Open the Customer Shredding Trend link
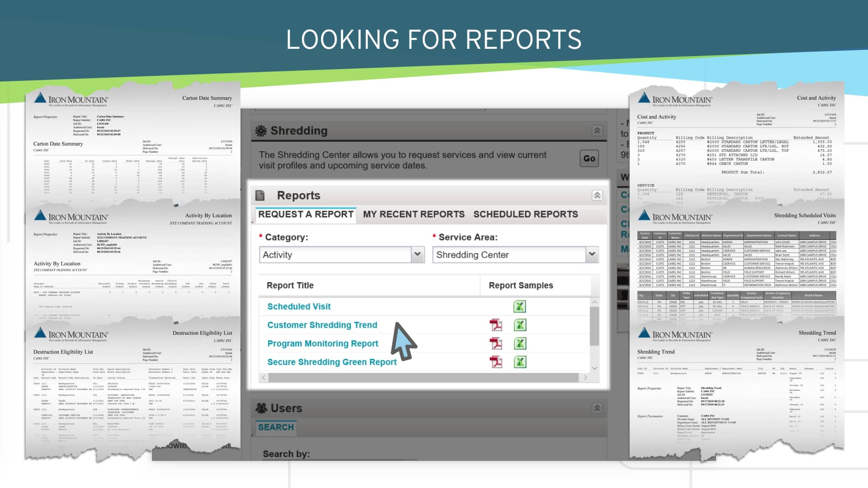 click(x=322, y=325)
